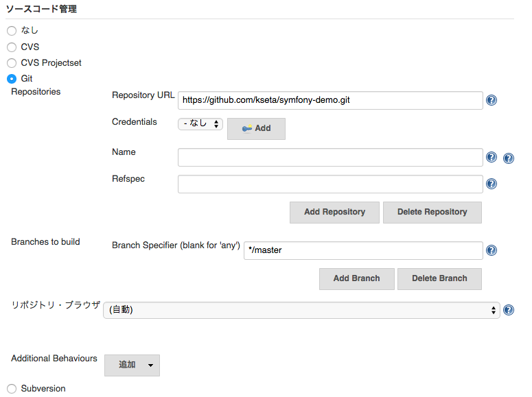Click the Credentials label
This screenshot has height=397, width=532.
(x=135, y=122)
